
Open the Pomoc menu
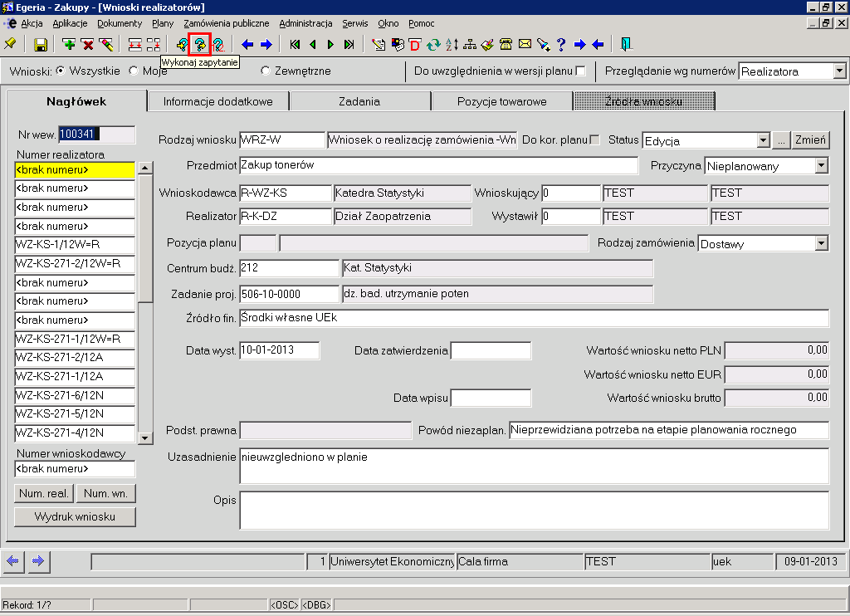421,23
